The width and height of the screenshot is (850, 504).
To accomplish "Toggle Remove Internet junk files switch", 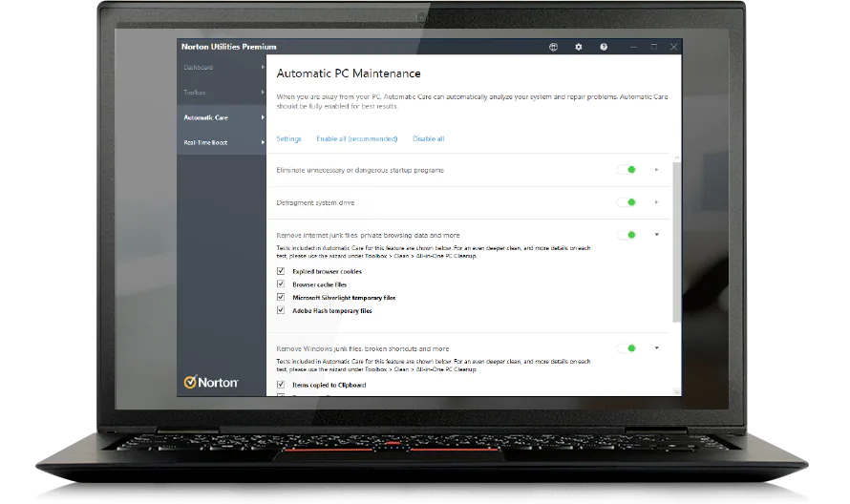I will tap(627, 235).
